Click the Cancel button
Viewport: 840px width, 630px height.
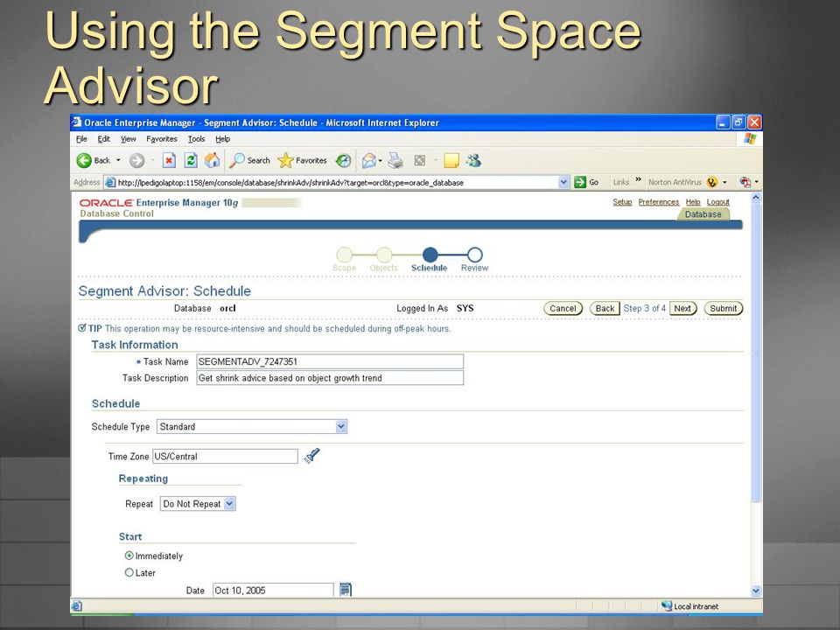563,308
